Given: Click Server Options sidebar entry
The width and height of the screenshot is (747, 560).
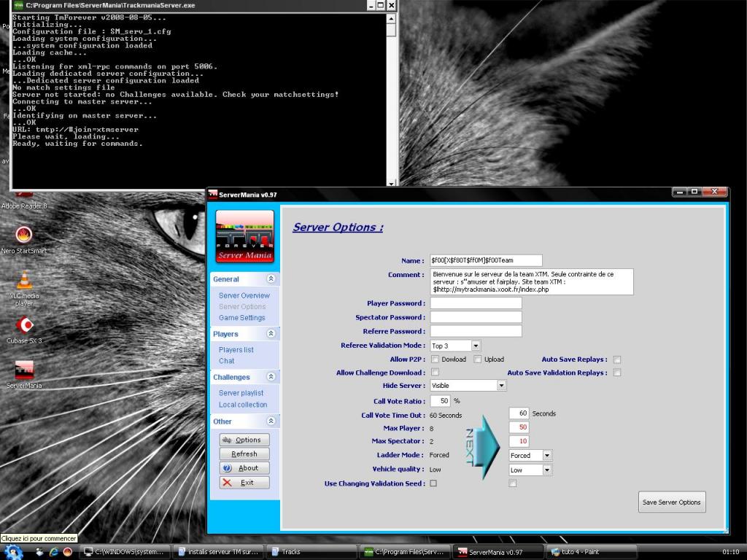Looking at the screenshot, I should pyautogui.click(x=242, y=307).
